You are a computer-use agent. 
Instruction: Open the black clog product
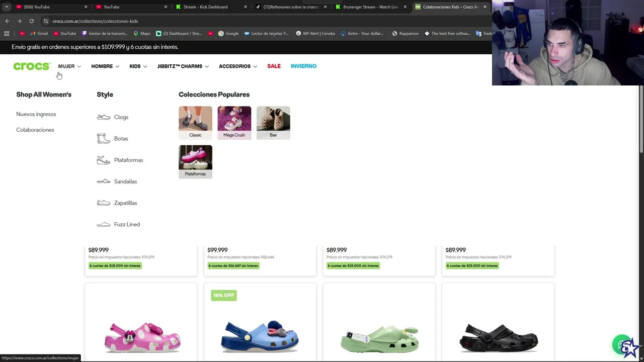click(x=498, y=337)
